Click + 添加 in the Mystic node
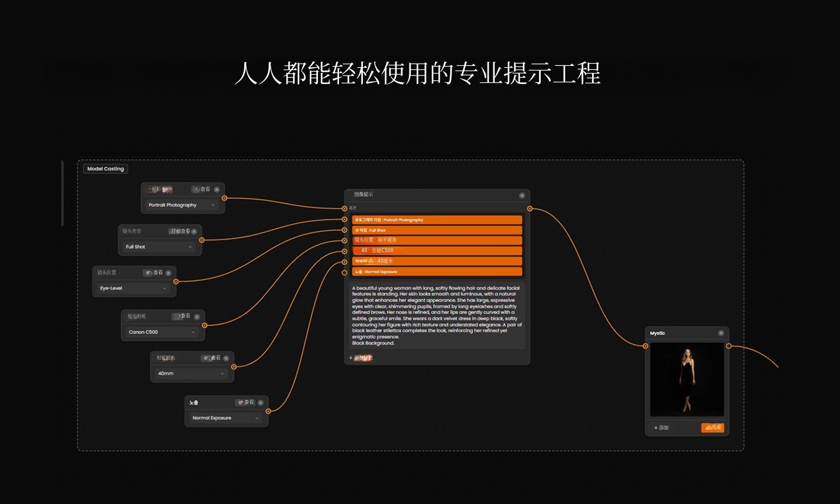840x504 pixels. click(661, 428)
